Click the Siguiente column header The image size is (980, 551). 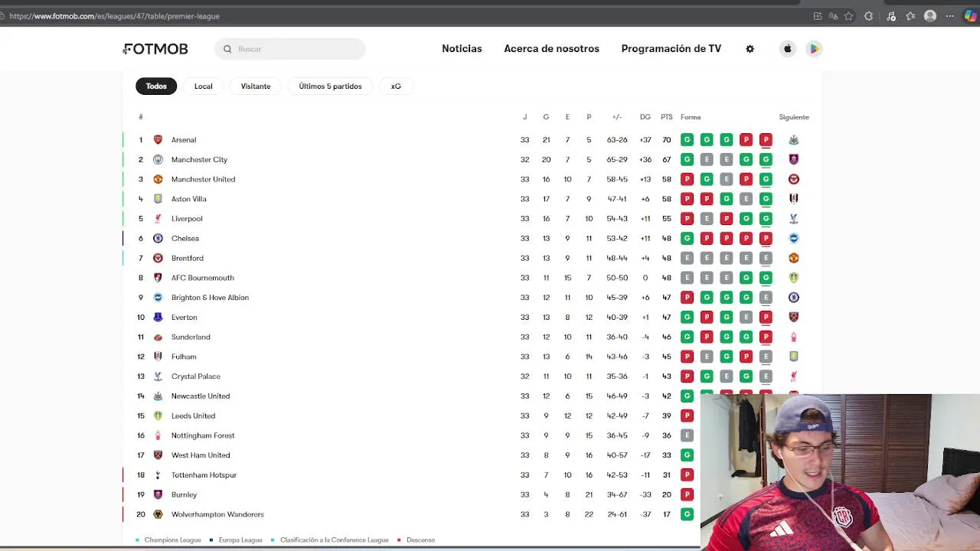click(794, 117)
